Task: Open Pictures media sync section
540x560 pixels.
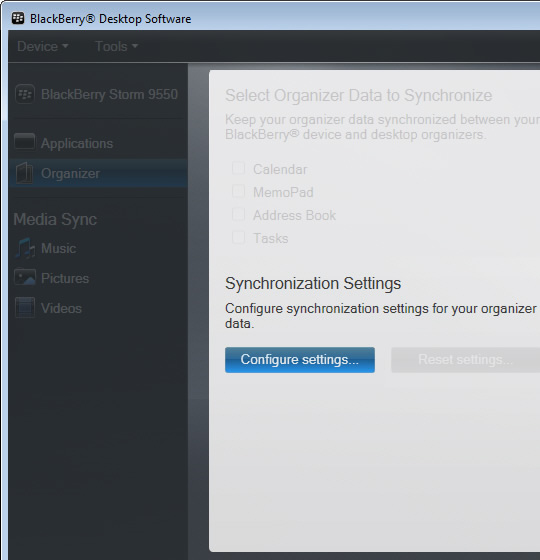Action: coord(65,278)
